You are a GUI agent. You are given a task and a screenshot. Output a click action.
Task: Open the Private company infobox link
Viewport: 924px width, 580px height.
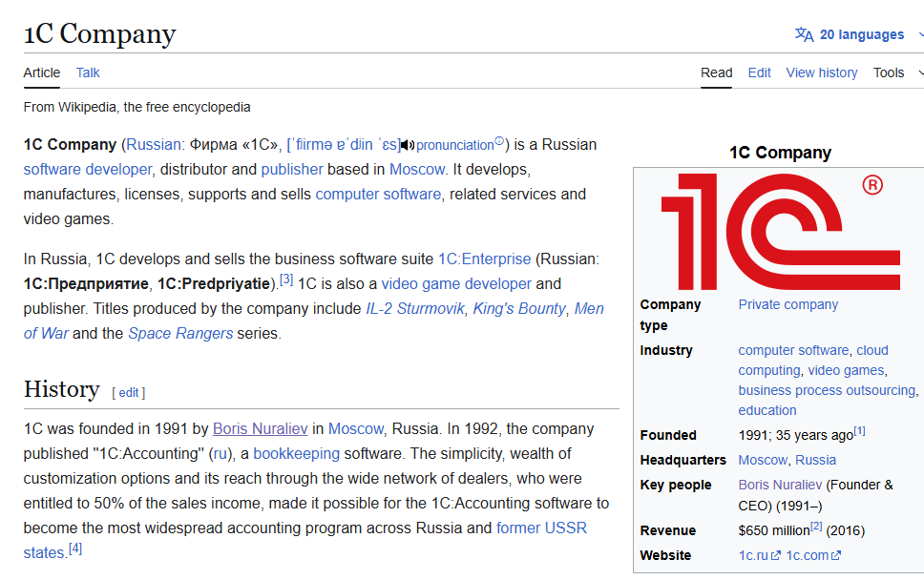787,304
